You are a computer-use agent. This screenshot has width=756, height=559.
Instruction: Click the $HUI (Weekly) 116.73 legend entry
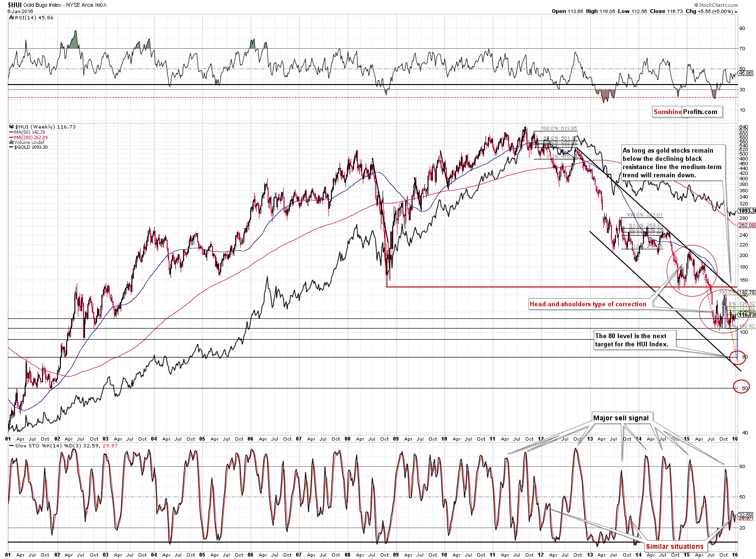(x=45, y=127)
